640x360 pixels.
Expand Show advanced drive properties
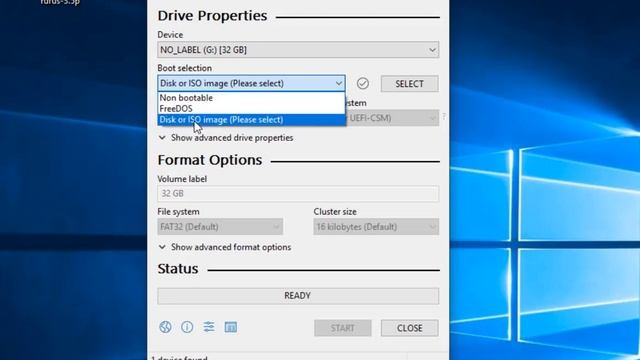point(226,138)
